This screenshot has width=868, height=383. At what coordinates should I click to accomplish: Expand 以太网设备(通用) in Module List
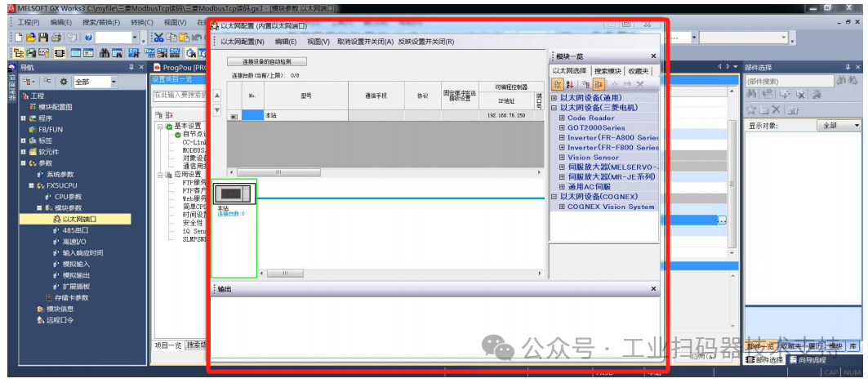(554, 98)
